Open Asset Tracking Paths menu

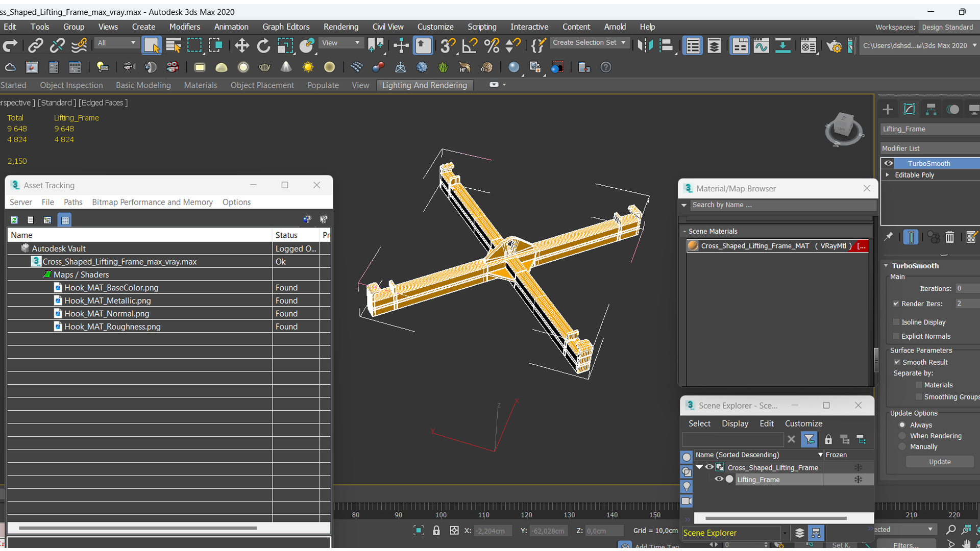[72, 202]
